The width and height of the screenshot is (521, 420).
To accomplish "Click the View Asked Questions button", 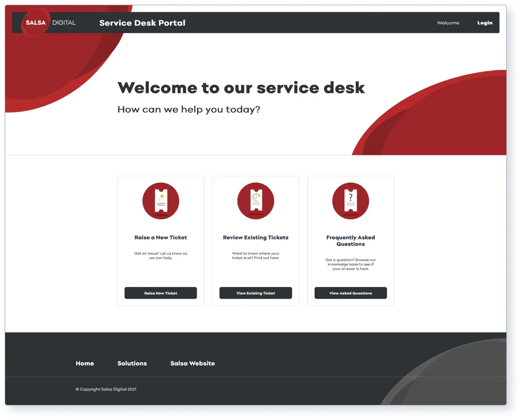I will tap(350, 293).
